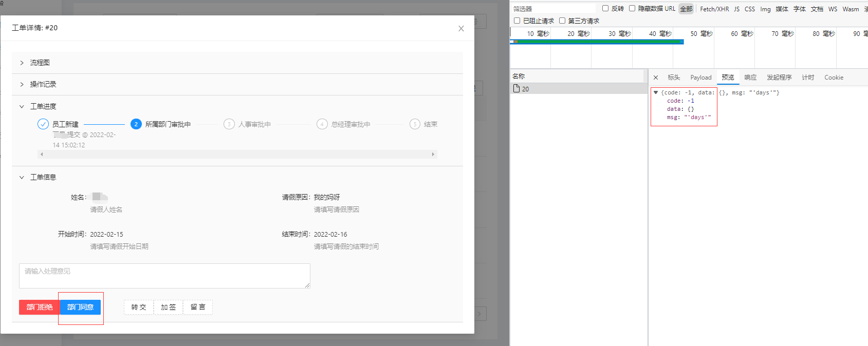Select the Fetch/XHR filter

coord(714,9)
